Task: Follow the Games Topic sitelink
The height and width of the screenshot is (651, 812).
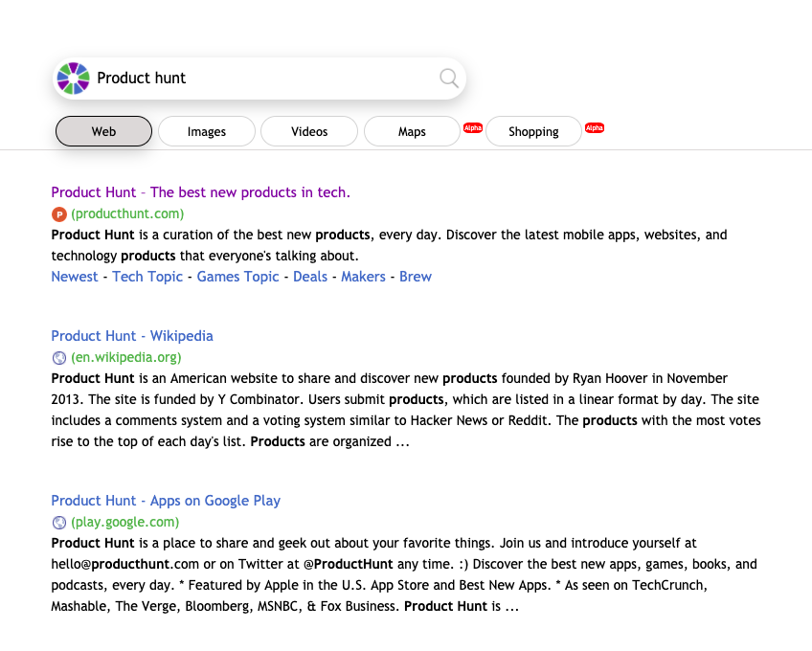Action: tap(237, 277)
